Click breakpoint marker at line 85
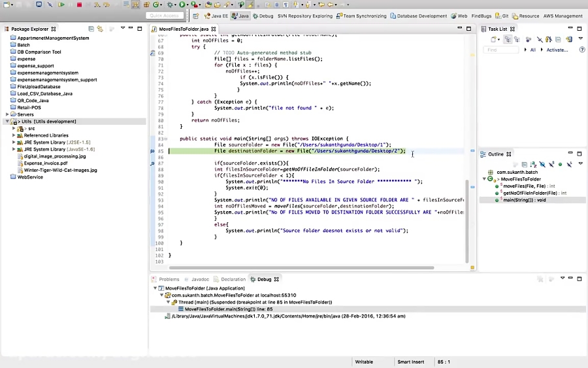Screen dimensions: 588x368 [152, 151]
